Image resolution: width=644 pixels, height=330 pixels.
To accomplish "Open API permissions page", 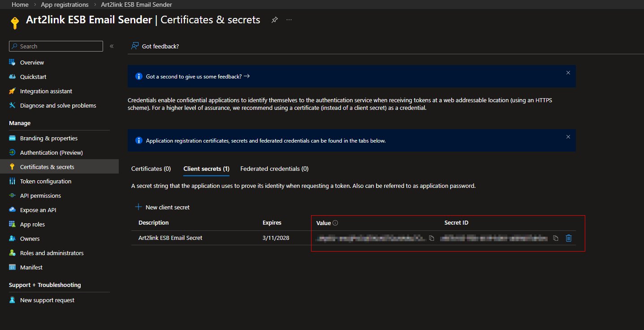I will pos(40,195).
